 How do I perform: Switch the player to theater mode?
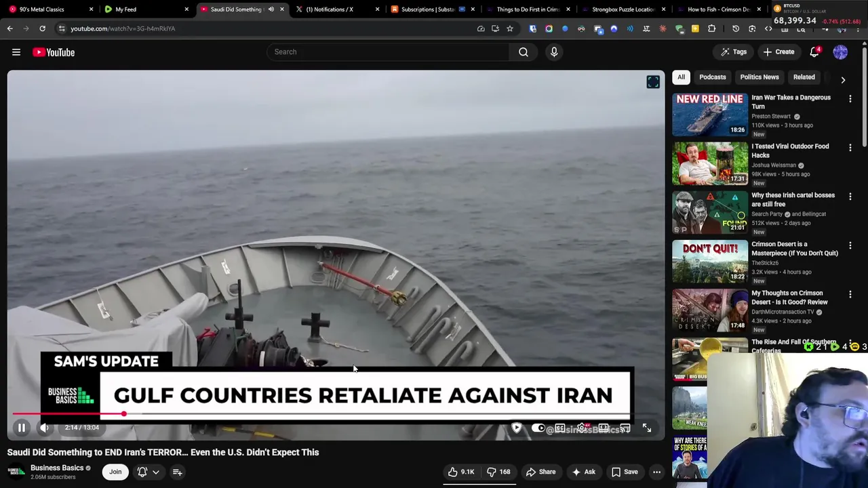(604, 428)
